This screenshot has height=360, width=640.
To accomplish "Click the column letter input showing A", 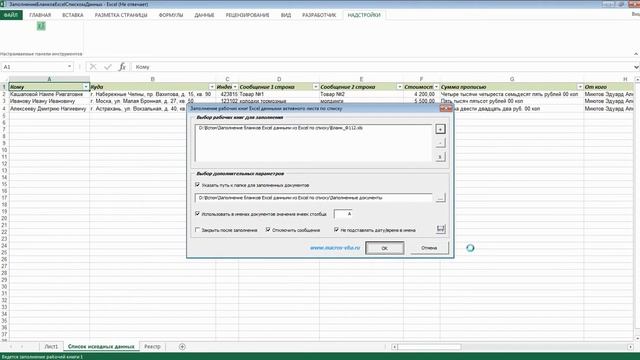I will [x=343, y=214].
